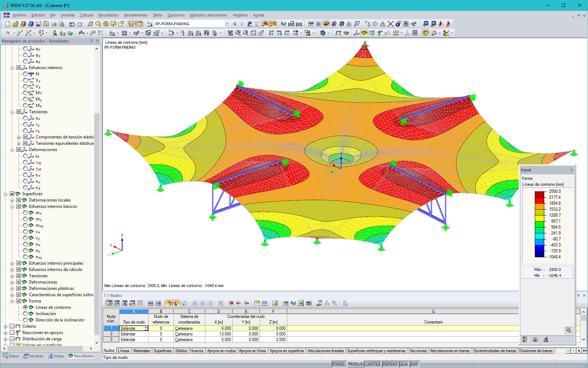Open the color scale options icon
The image size is (588, 368).
[x=446, y=33]
